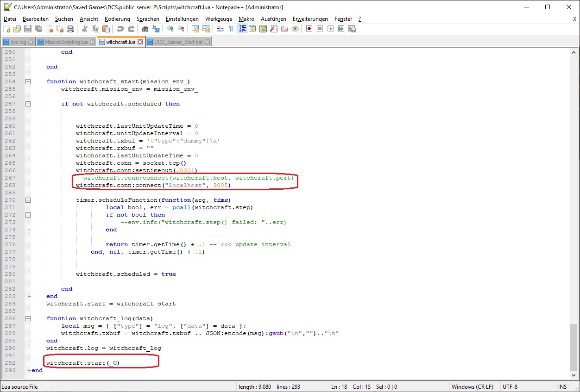Open the Ausführen menu

pyautogui.click(x=274, y=19)
